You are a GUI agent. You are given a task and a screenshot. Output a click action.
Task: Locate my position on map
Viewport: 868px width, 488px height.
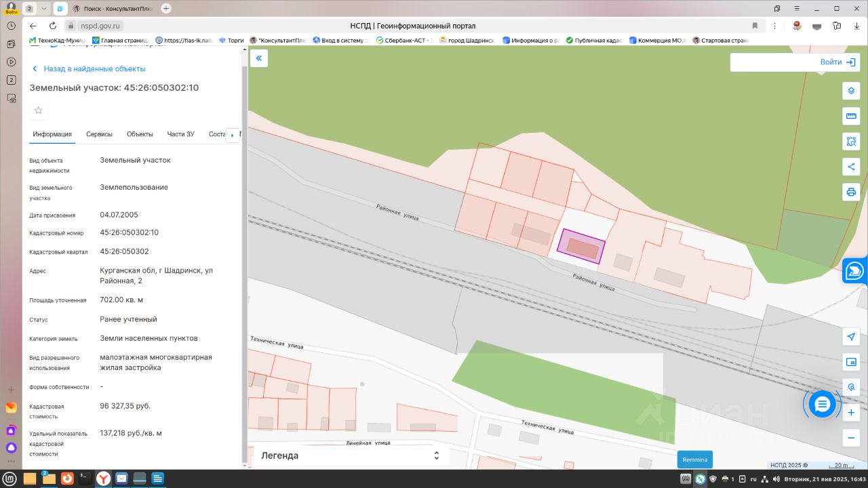tap(851, 337)
